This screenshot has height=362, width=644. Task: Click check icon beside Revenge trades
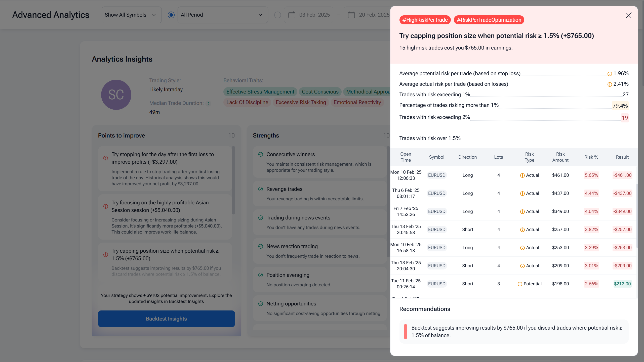[261, 189]
